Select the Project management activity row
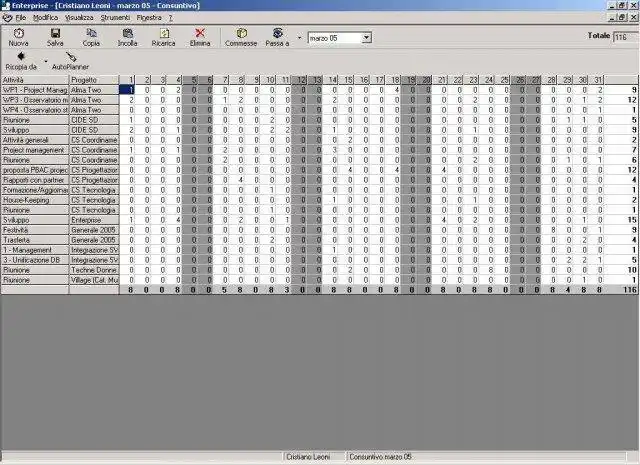 [35, 150]
